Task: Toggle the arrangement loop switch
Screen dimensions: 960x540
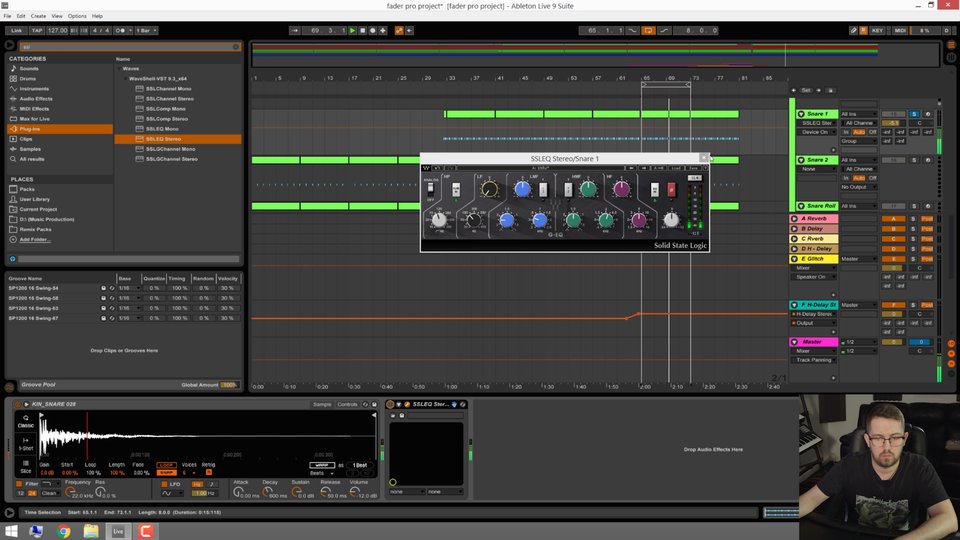Action: 648,31
